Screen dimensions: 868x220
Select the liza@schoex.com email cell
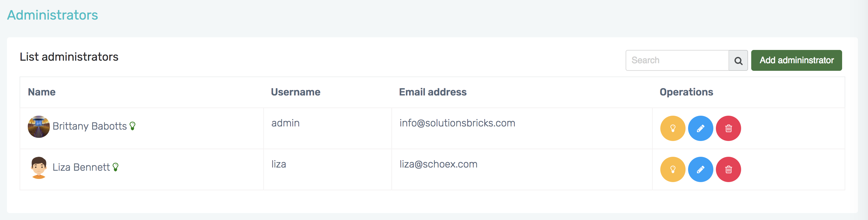point(438,164)
